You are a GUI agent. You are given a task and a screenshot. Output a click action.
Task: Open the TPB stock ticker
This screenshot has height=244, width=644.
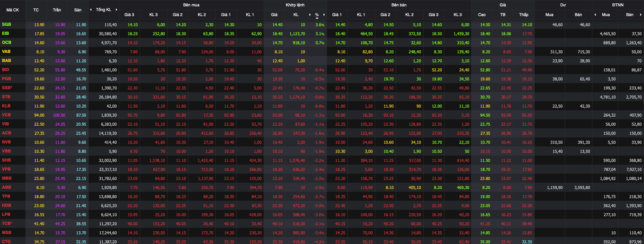pyautogui.click(x=6, y=196)
